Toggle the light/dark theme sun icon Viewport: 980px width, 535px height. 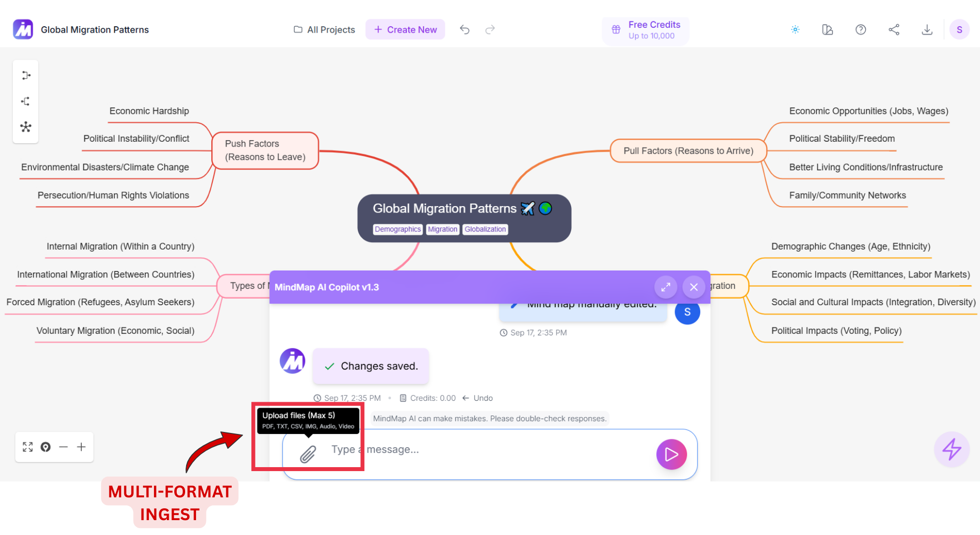click(x=795, y=30)
